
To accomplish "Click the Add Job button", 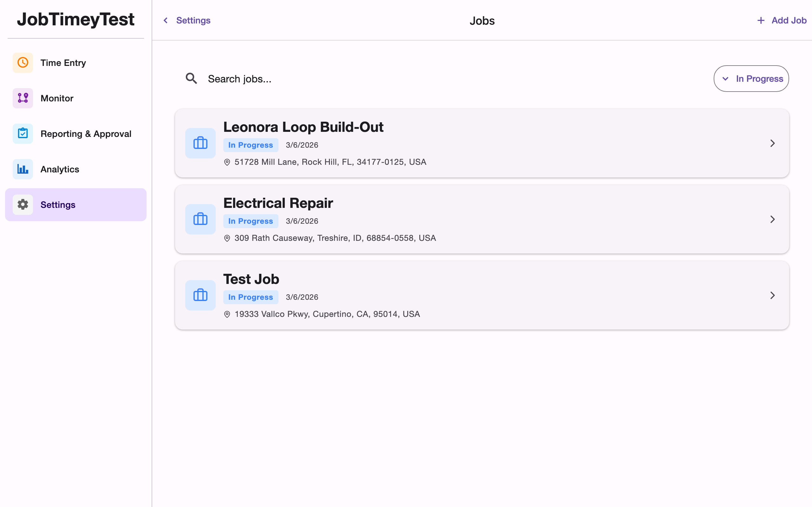I will pyautogui.click(x=782, y=20).
